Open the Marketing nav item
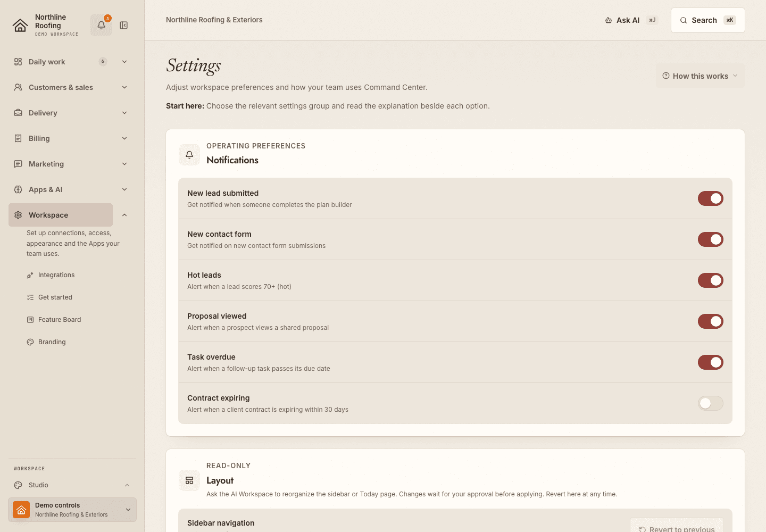This screenshot has width=766, height=532. coord(61,164)
